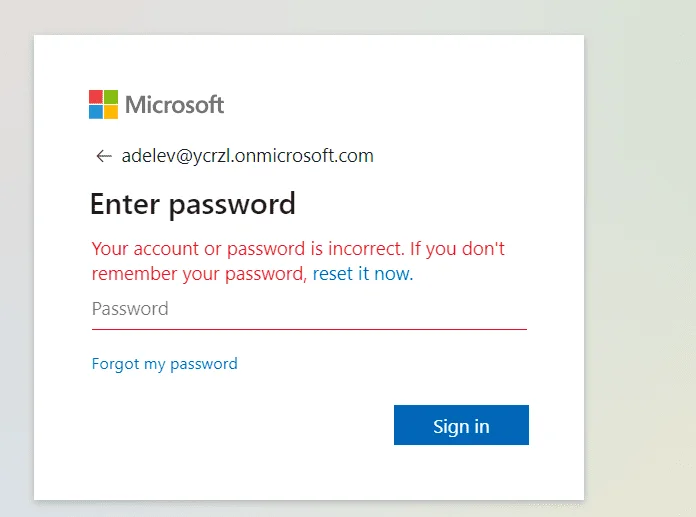Open the Forgot my password link
This screenshot has height=517, width=696.
165,364
